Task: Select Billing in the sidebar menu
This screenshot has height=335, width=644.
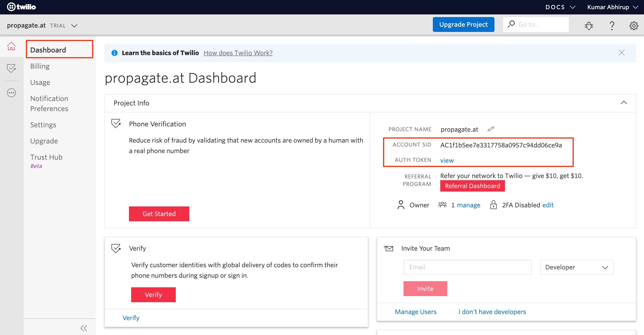Action: click(40, 66)
